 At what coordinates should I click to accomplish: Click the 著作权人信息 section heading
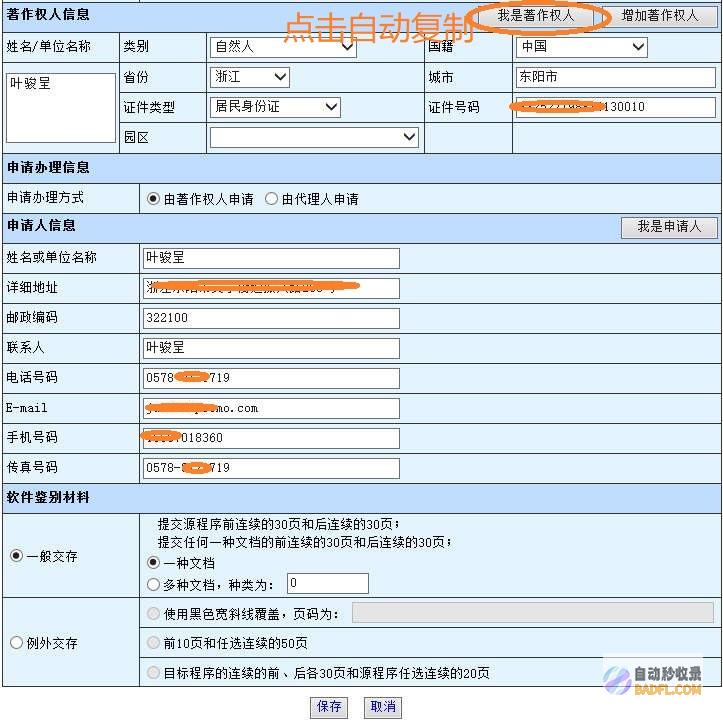point(48,15)
